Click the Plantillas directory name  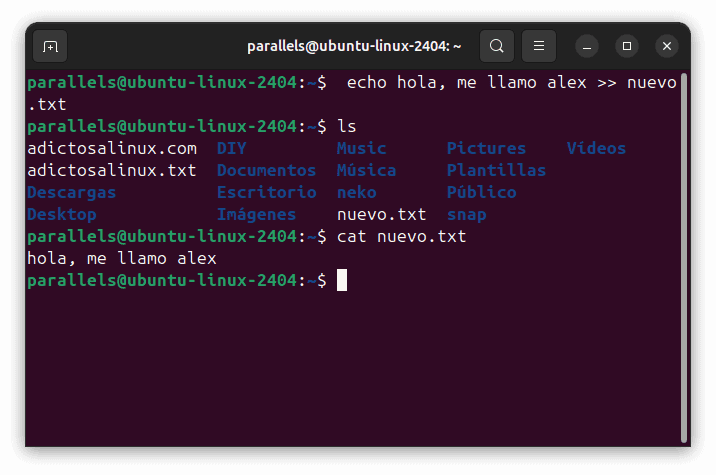[x=496, y=170]
